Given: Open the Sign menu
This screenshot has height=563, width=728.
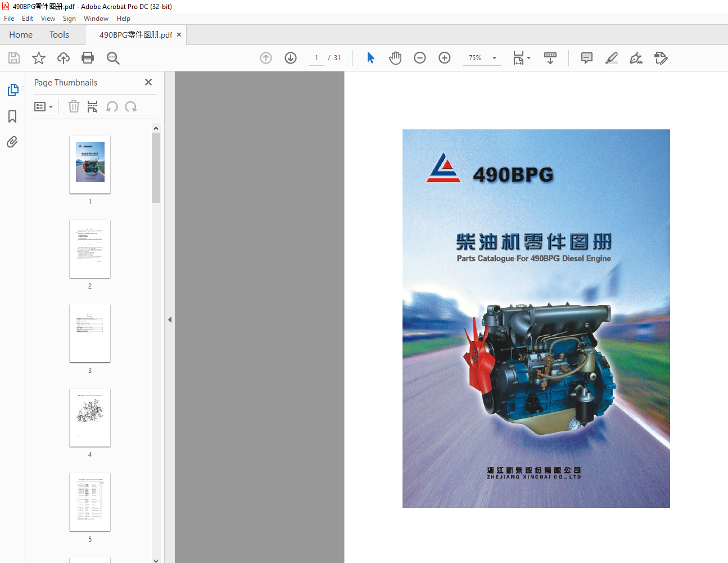Looking at the screenshot, I should coord(69,19).
